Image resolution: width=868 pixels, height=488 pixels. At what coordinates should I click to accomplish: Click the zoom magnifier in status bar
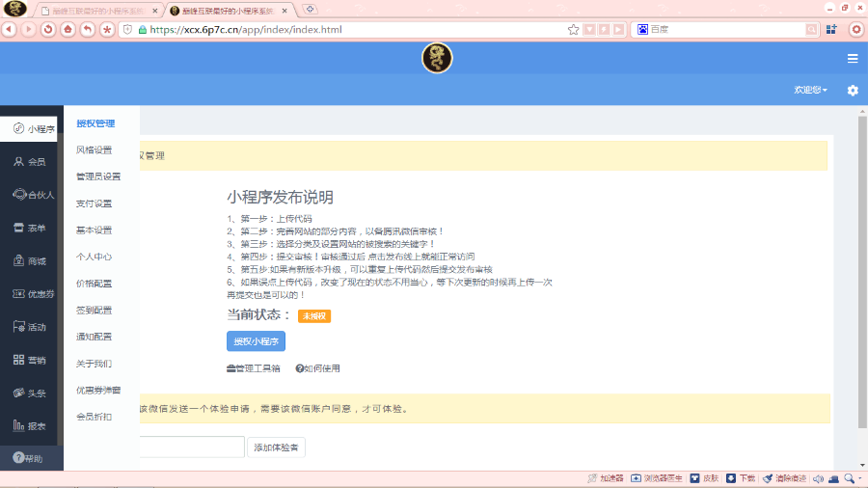point(850,478)
